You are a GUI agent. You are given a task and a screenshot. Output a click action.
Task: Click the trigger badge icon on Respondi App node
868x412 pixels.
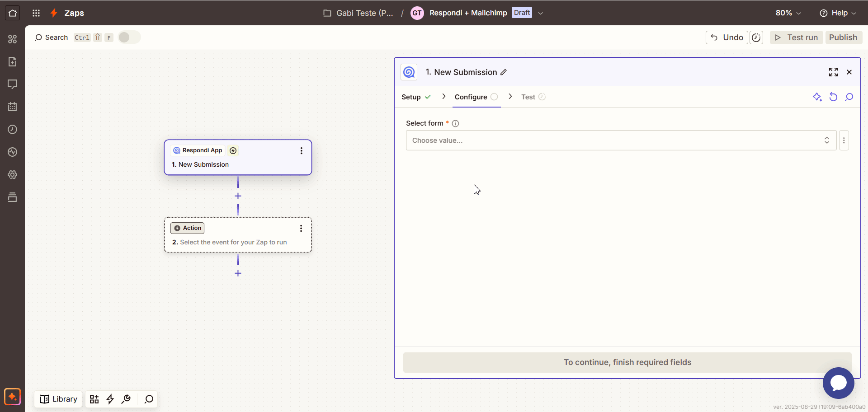[233, 150]
